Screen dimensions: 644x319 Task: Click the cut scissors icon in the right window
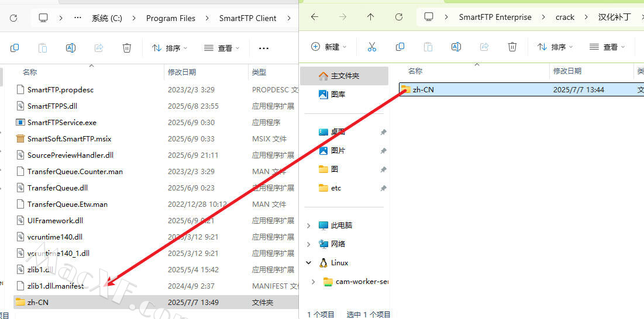372,47
